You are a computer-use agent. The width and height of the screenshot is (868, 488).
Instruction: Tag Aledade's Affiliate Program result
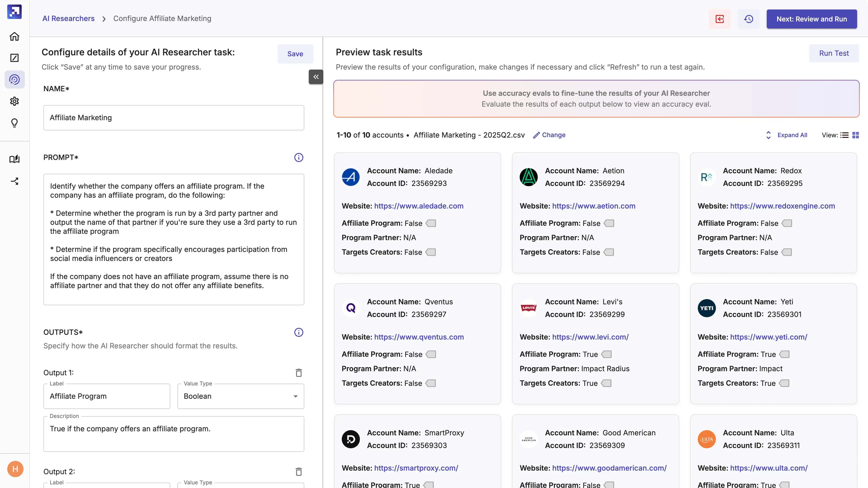click(x=431, y=223)
